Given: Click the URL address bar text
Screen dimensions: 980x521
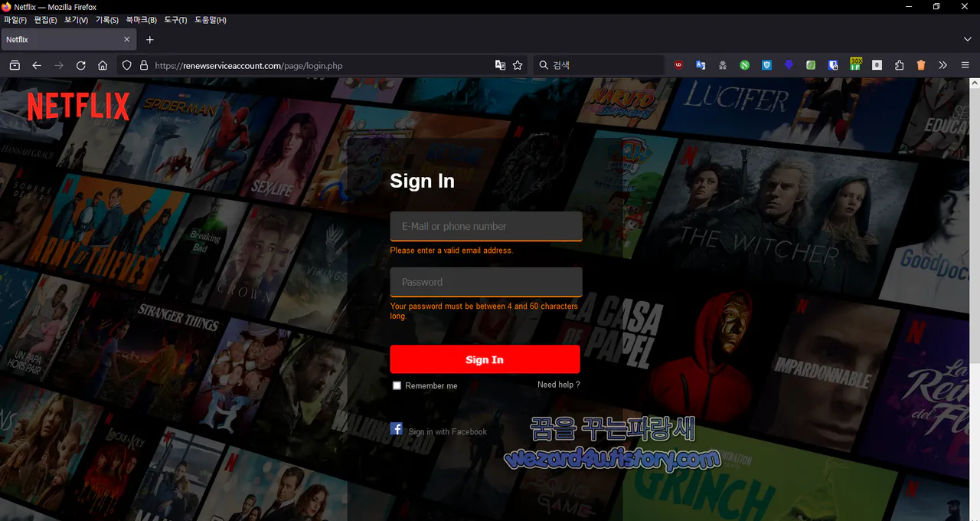Looking at the screenshot, I should click(x=249, y=66).
